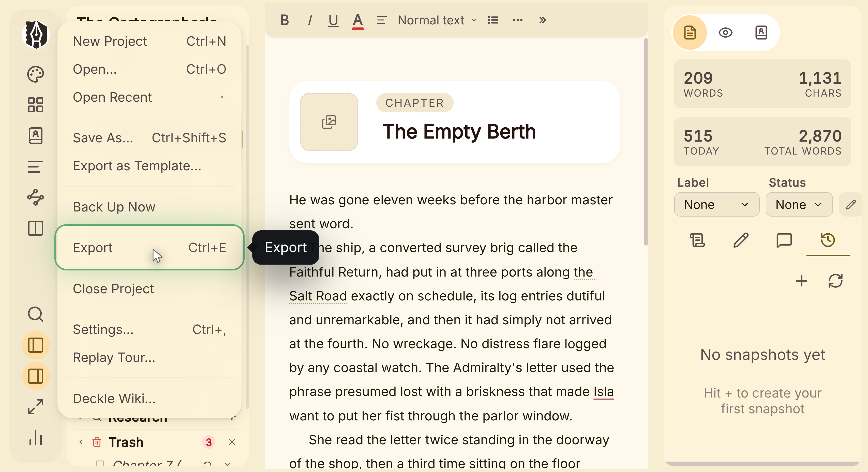Select Export as Template... entry
This screenshot has width=868, height=472.
[x=149, y=166]
